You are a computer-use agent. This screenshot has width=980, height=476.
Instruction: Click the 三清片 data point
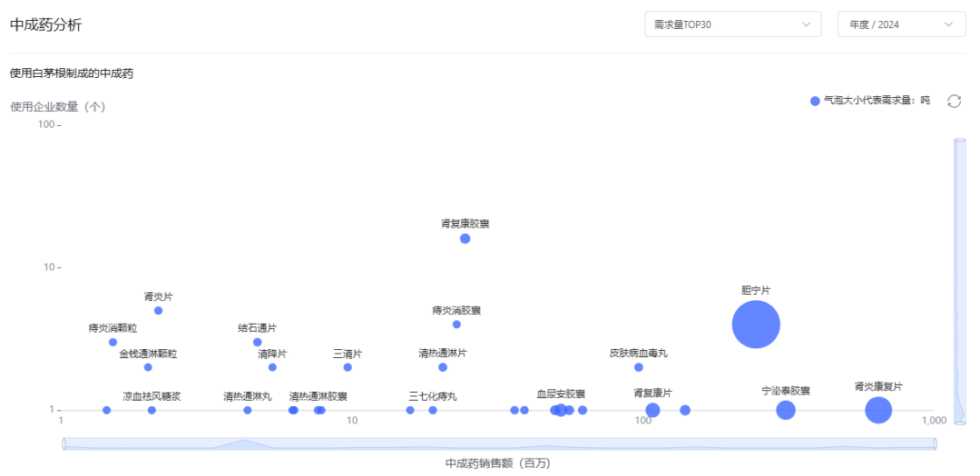pos(348,367)
